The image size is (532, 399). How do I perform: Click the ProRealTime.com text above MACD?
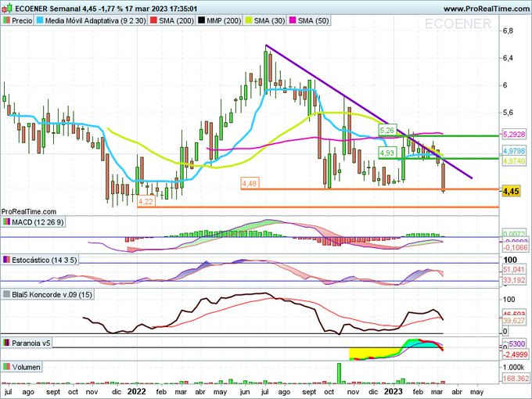tap(29, 212)
